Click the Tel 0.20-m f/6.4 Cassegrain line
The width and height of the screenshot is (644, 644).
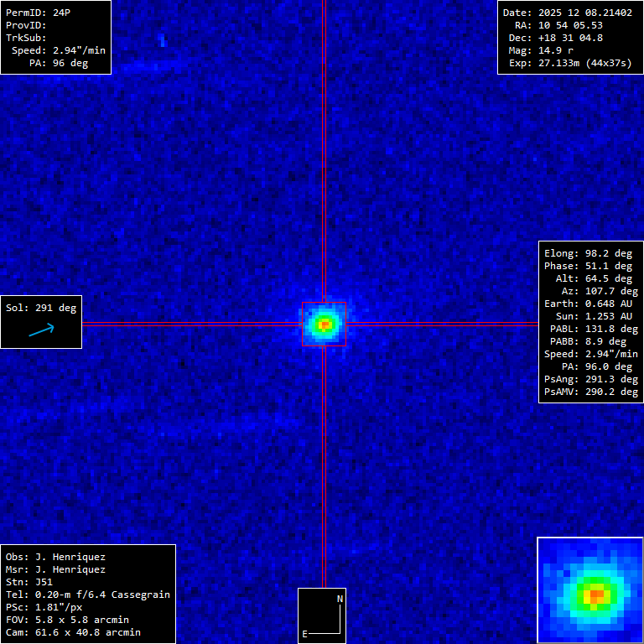click(x=88, y=595)
